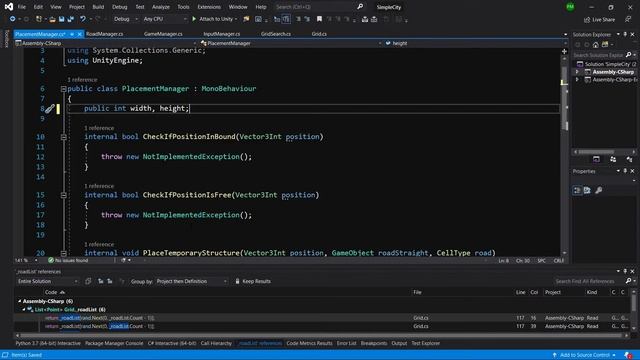Viewport: 640px width, 360px height.
Task: Click the Attach to Unity label
Action: [x=216, y=19]
